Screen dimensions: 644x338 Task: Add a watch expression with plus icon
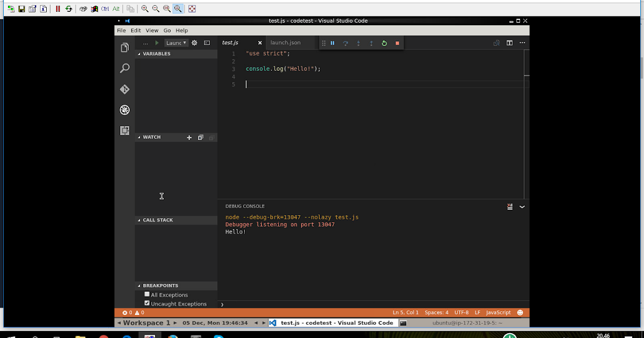coord(189,137)
